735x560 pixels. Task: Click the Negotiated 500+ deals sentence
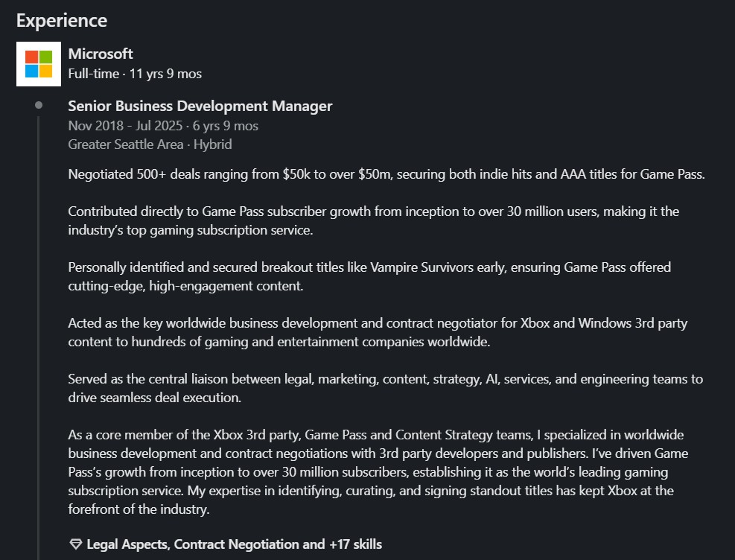pos(386,174)
